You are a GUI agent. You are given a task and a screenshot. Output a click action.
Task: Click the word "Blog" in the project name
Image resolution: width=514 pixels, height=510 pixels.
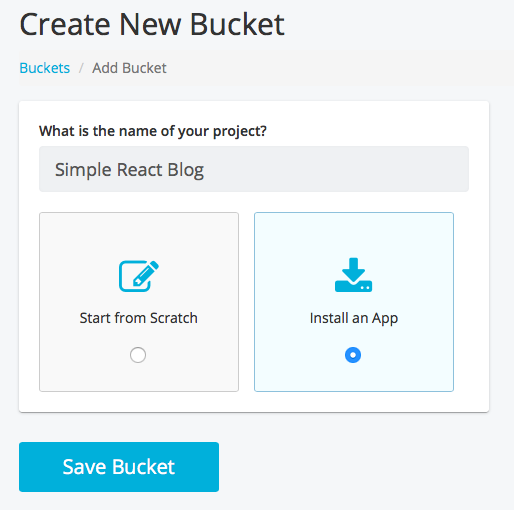click(x=186, y=171)
